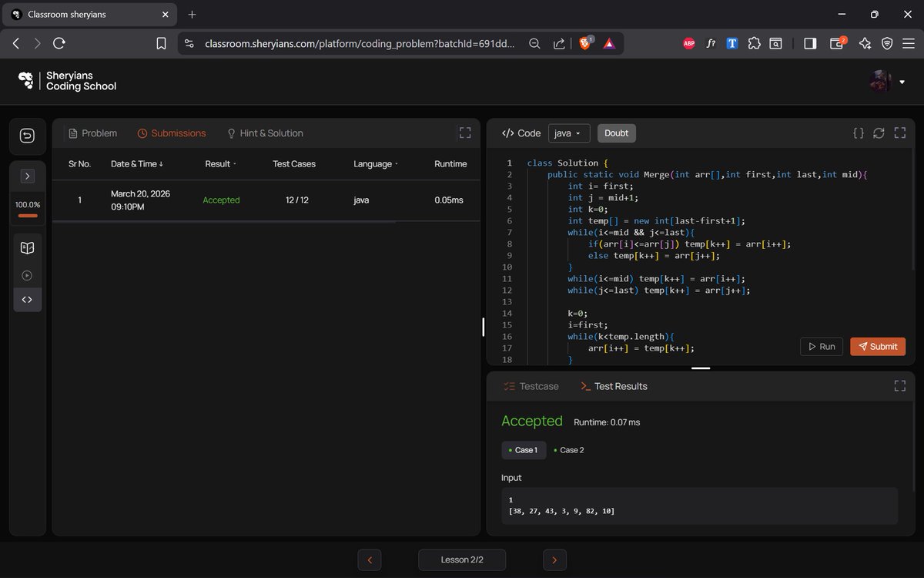Image resolution: width=924 pixels, height=578 pixels.
Task: Share this page icon
Action: click(559, 44)
